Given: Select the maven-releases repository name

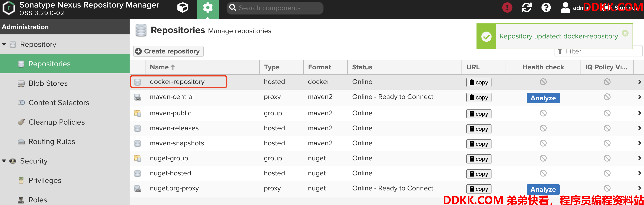Looking at the screenshot, I should [174, 128].
